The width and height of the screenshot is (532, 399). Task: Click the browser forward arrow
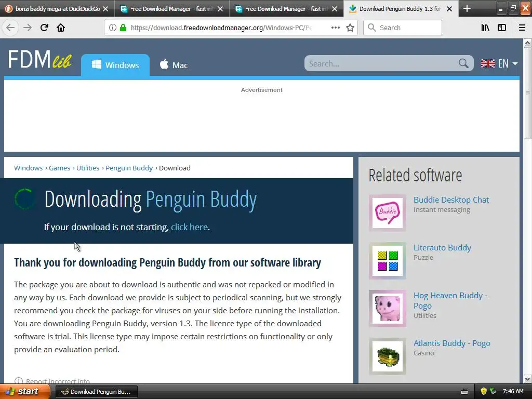click(x=28, y=28)
